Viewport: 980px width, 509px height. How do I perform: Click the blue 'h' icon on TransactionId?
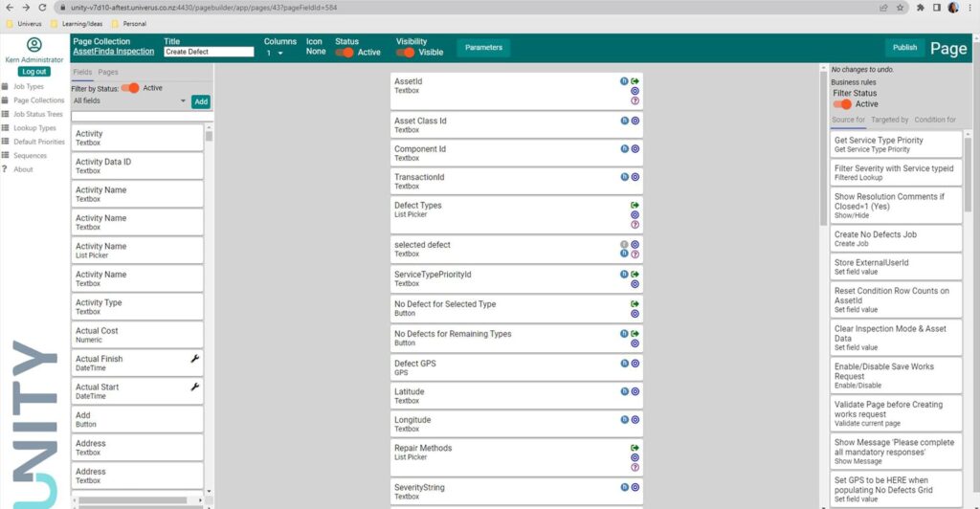[x=625, y=177]
